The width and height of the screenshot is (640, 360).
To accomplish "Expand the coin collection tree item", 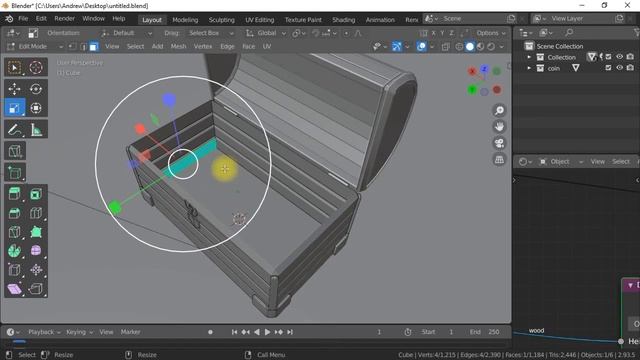I will (529, 68).
